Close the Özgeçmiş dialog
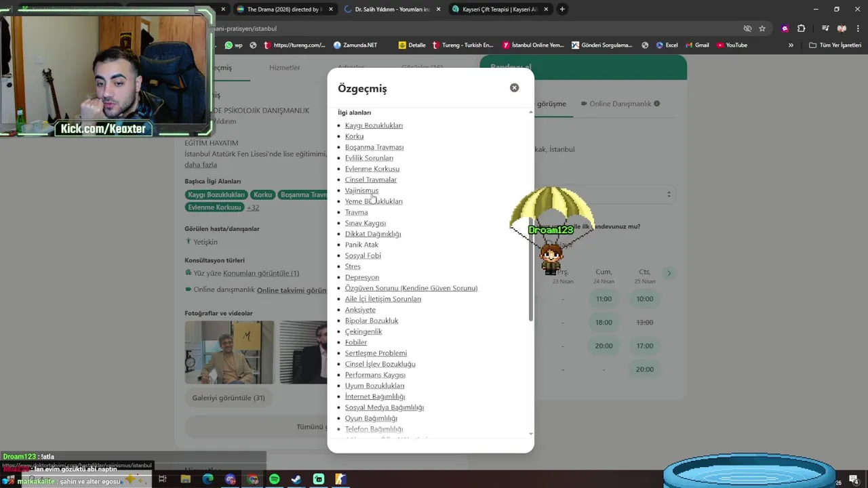This screenshot has height=488, width=868. coord(514,87)
